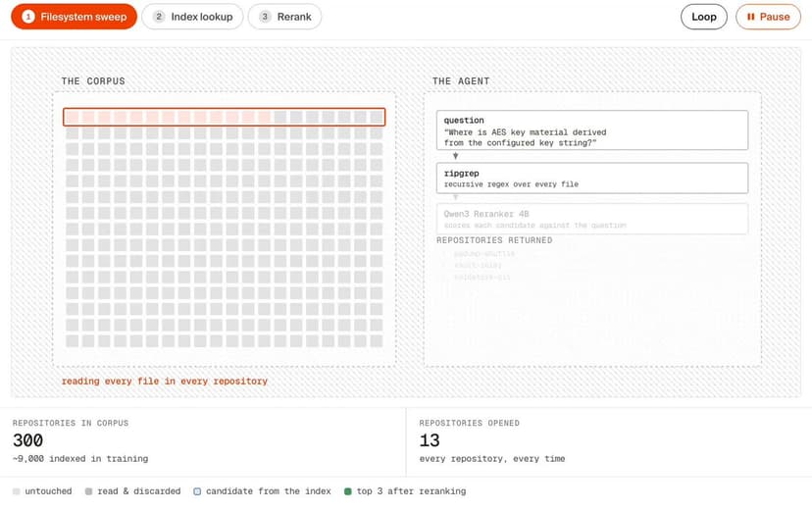Open the Rerank step tab
The image size is (812, 512).
pos(284,17)
